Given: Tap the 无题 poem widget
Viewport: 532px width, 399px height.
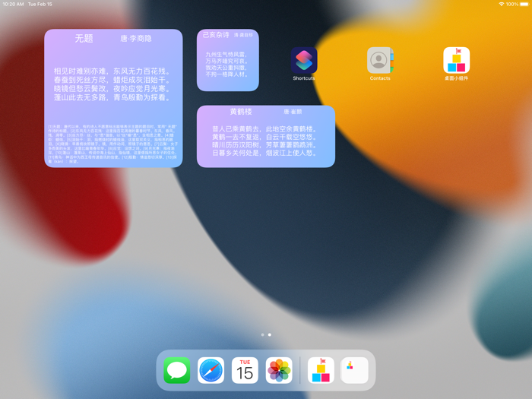Looking at the screenshot, I should click(x=113, y=98).
